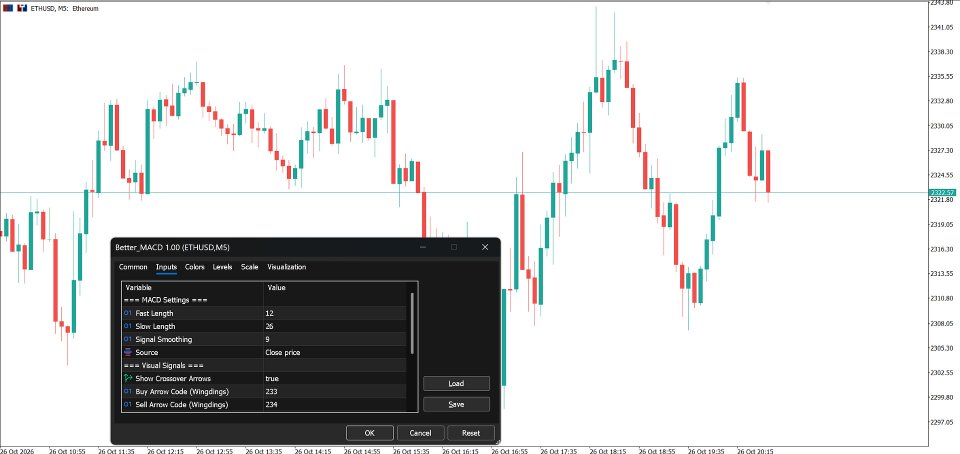Click the integer icon beside Buy Arrow Code
Viewport: 960px width, 454px height.
128,392
